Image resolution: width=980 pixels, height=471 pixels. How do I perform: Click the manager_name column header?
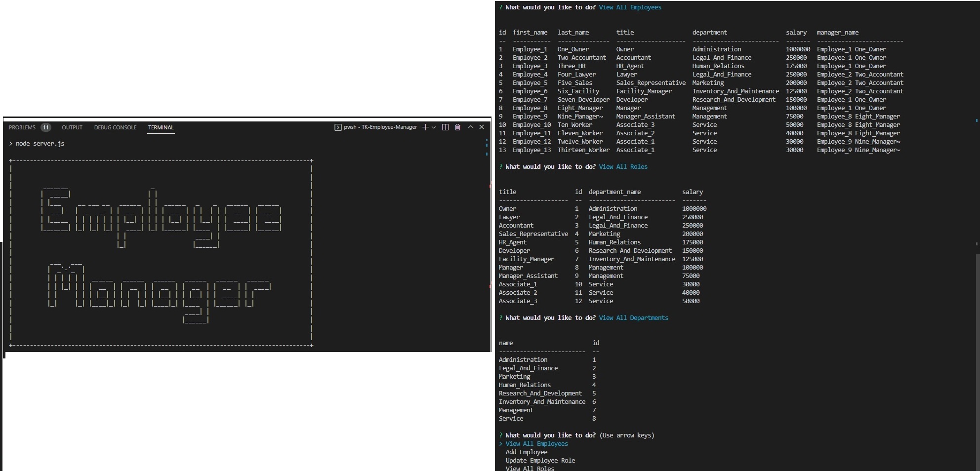[x=838, y=33]
